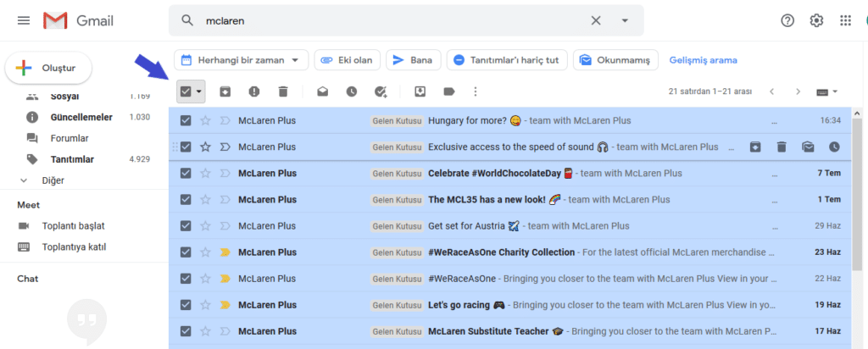Clear the search with the X icon
The image size is (868, 349).
(x=596, y=20)
